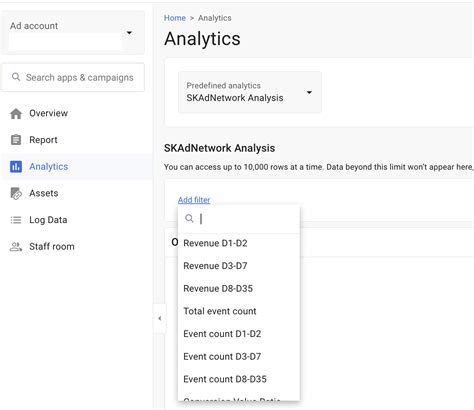This screenshot has width=474, height=410.
Task: Go to Assets in the sidebar
Action: click(x=77, y=193)
